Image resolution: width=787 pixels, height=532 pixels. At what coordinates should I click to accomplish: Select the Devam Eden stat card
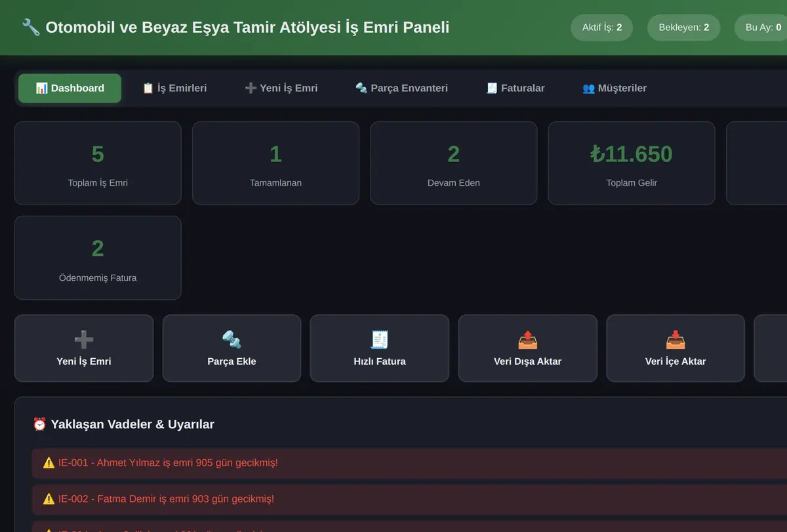point(454,163)
